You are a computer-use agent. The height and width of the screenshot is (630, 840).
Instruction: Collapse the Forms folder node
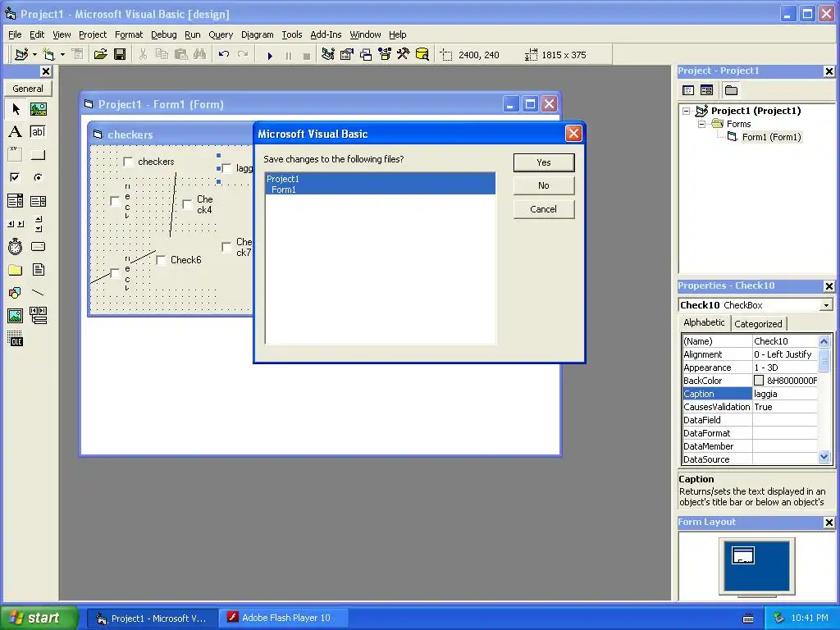(x=701, y=124)
